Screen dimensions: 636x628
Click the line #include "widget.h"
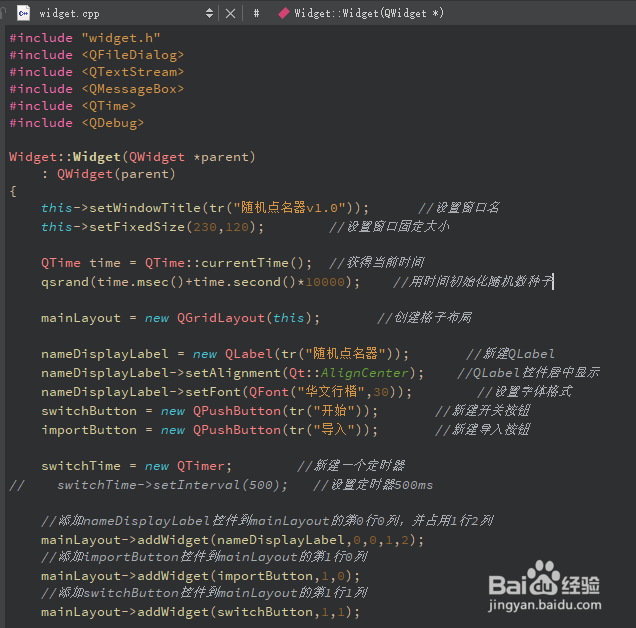pos(85,38)
